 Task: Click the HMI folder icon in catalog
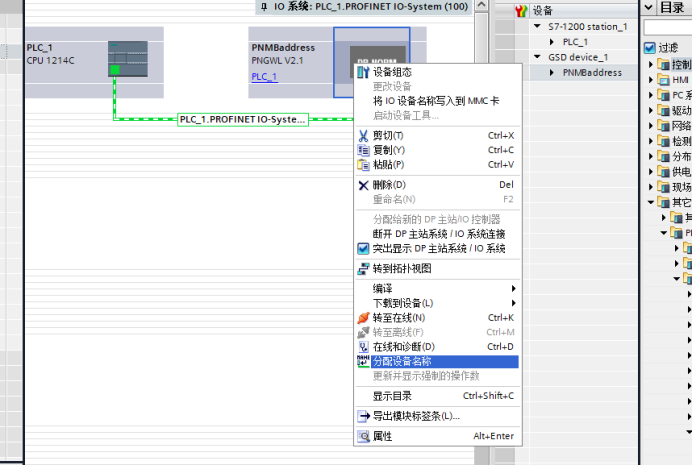coord(663,80)
